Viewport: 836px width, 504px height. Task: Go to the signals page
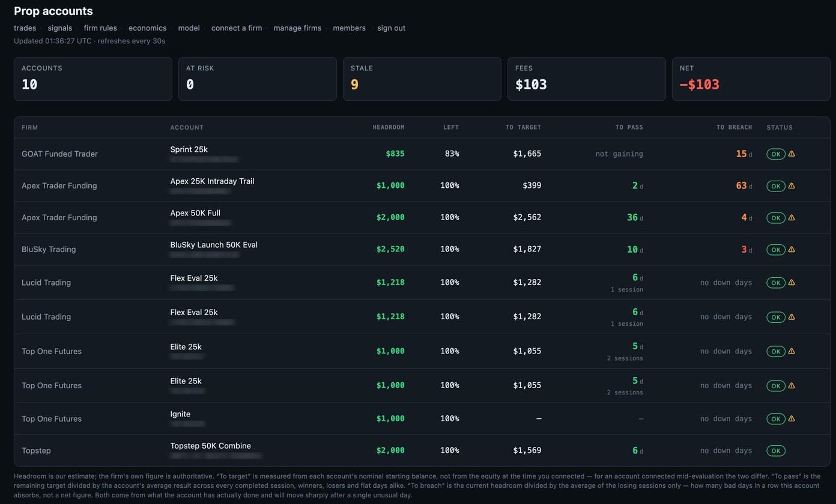(60, 28)
